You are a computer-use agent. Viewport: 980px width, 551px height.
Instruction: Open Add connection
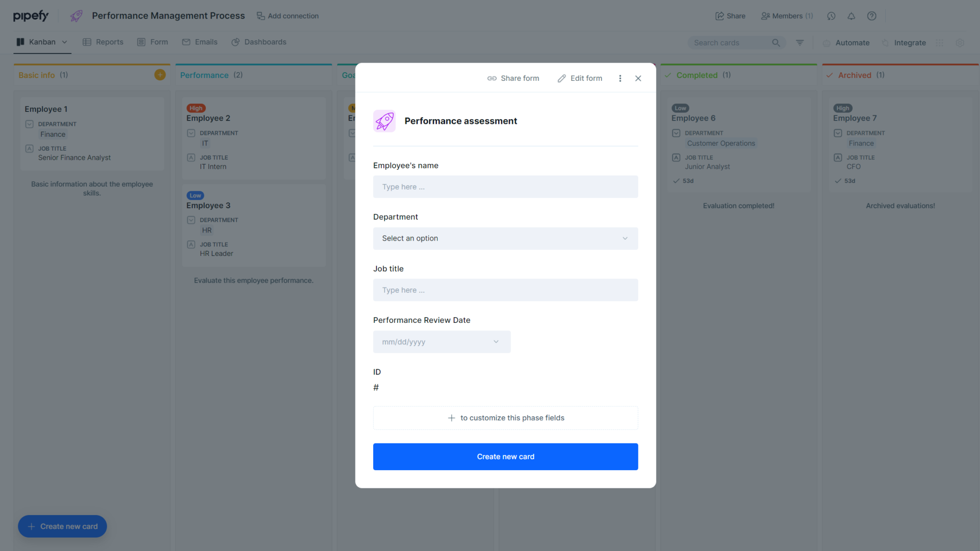tap(288, 16)
